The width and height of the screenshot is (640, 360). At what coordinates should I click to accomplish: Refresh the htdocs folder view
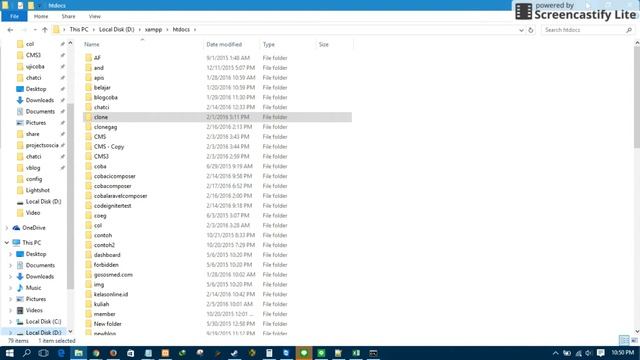click(531, 30)
